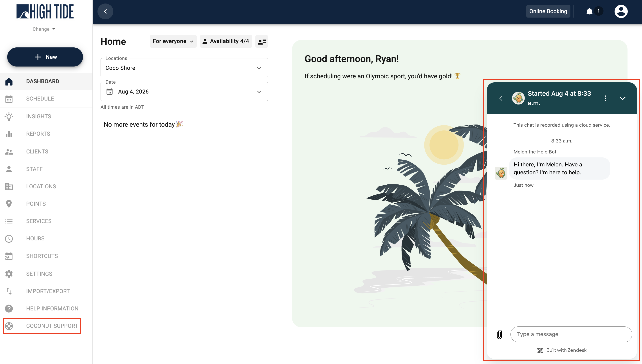Image resolution: width=642 pixels, height=364 pixels.
Task: Click the Schedule calendar icon
Action: 9,99
